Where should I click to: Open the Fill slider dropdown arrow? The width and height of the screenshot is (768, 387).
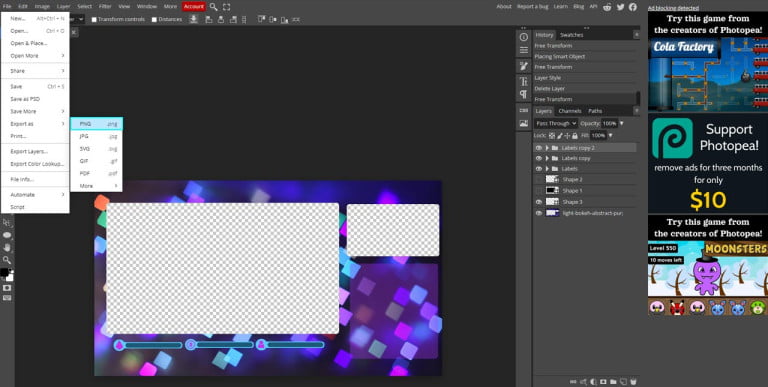point(610,135)
